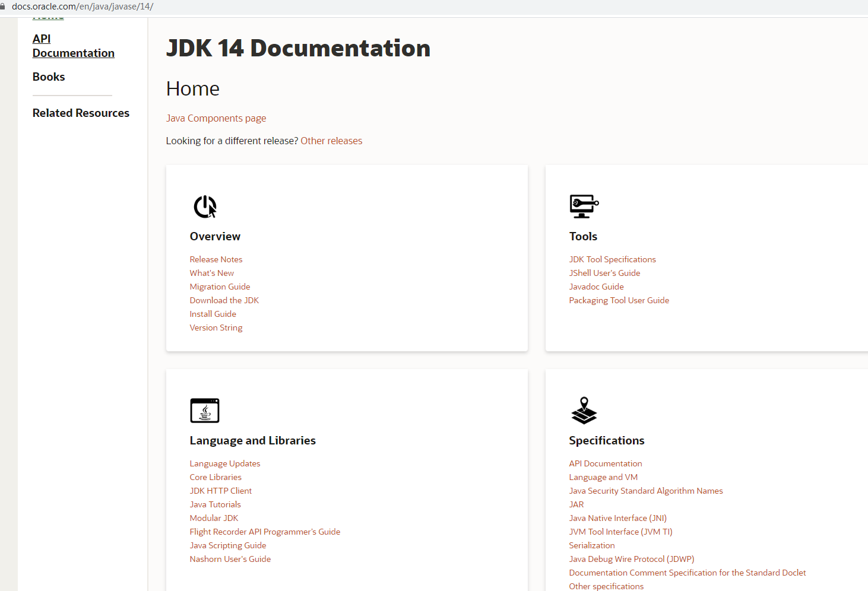Open Java Native Interface (JNI) link
868x591 pixels.
[618, 518]
